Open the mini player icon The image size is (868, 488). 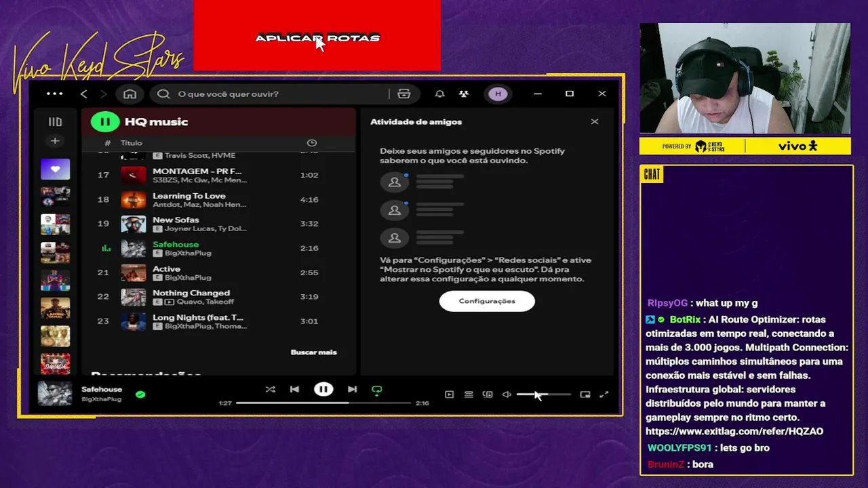point(585,394)
